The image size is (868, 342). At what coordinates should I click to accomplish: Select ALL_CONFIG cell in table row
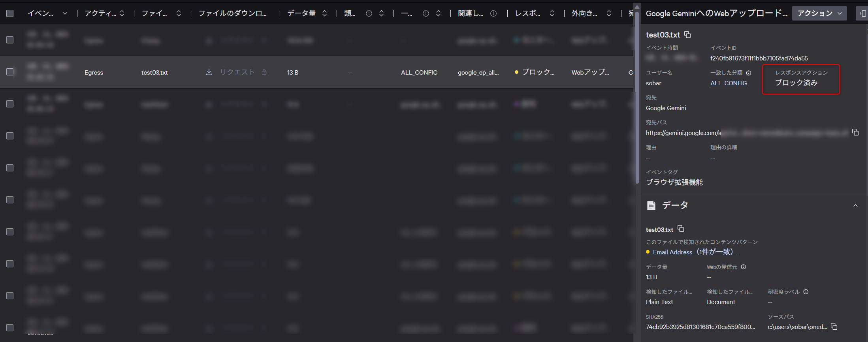pyautogui.click(x=419, y=73)
